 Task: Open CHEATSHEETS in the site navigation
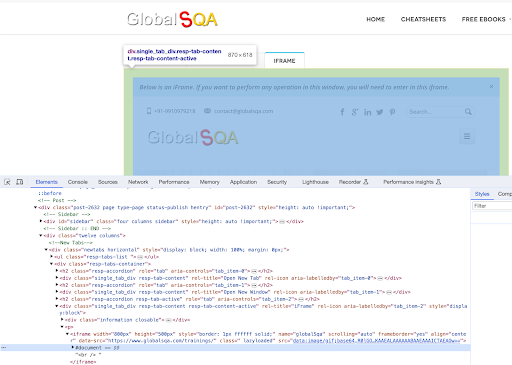[423, 19]
